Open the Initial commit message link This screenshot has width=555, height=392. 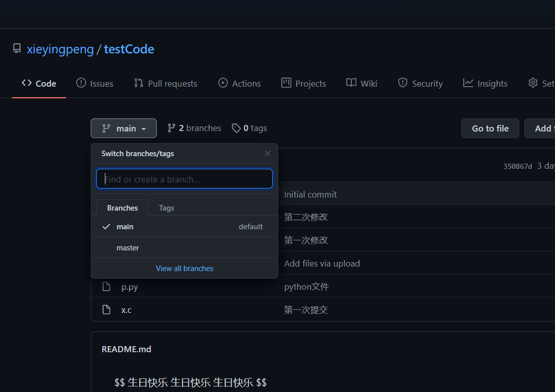[x=311, y=194]
